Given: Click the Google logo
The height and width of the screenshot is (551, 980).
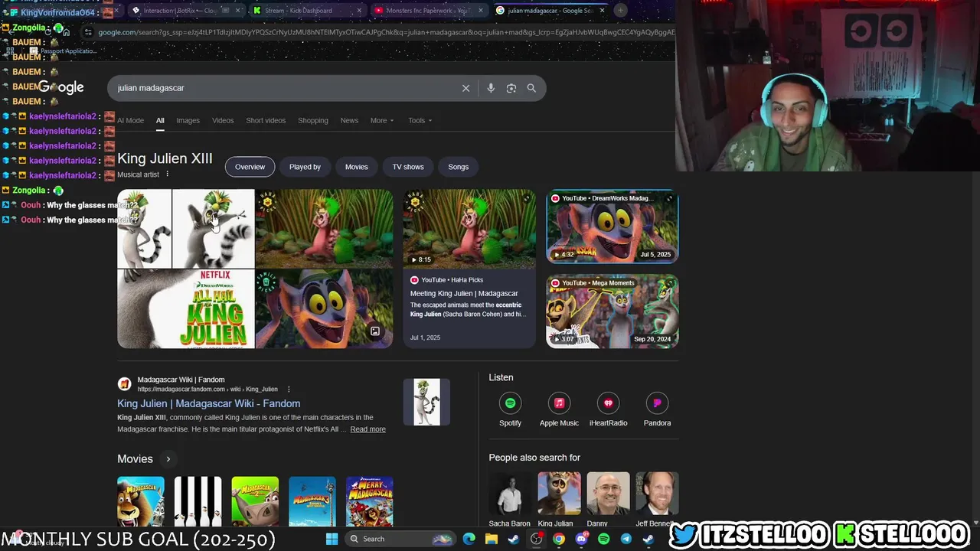Looking at the screenshot, I should click(61, 87).
